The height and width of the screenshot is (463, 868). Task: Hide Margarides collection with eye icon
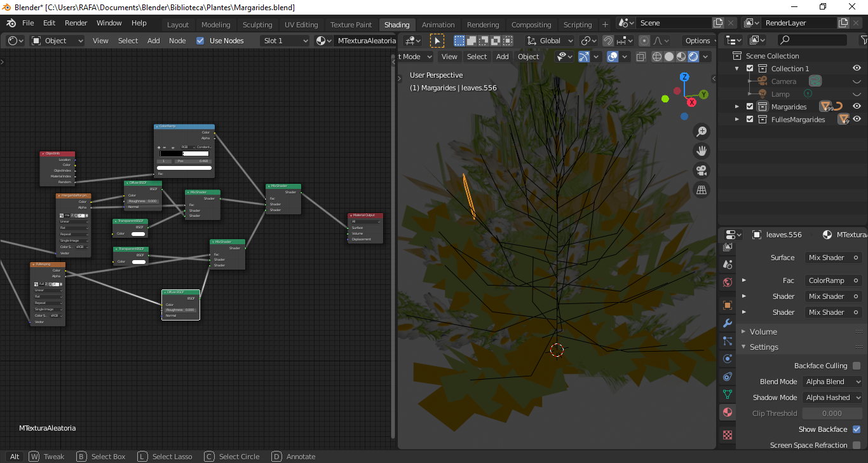(857, 106)
